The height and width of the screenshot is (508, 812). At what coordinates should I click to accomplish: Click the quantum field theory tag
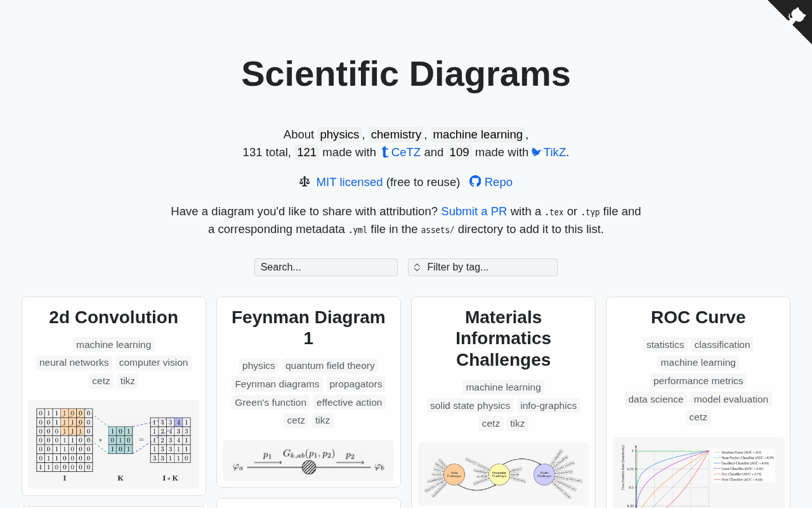[330, 366]
